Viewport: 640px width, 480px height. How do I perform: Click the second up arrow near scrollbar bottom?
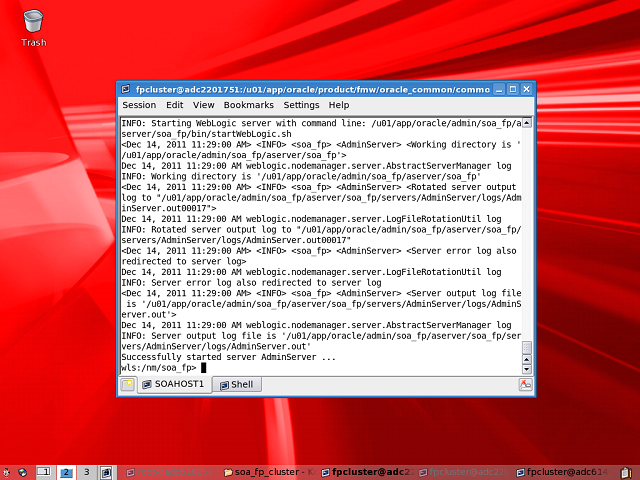[x=527, y=359]
